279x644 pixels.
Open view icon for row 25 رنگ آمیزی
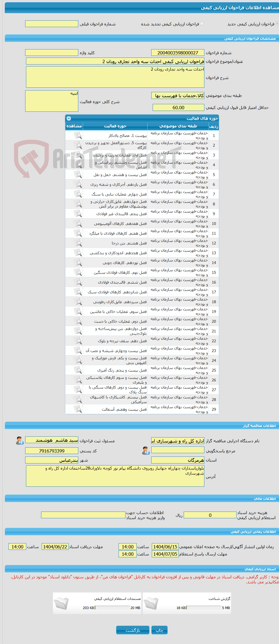(x=78, y=370)
